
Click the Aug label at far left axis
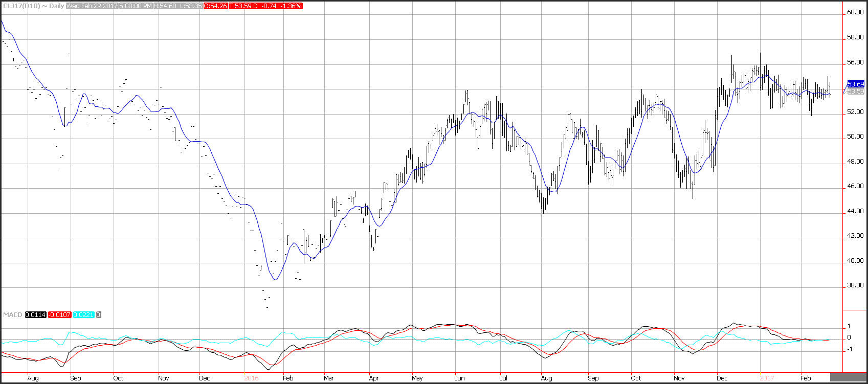(32, 378)
